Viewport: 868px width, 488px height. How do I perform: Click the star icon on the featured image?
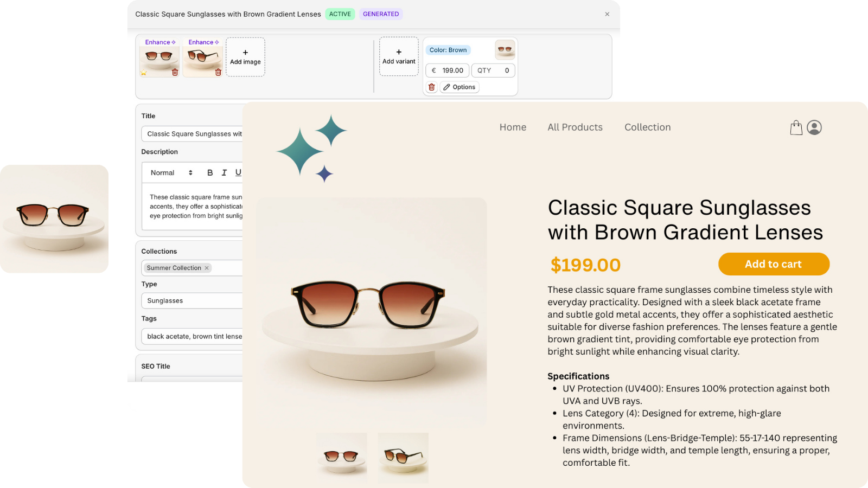(x=144, y=73)
